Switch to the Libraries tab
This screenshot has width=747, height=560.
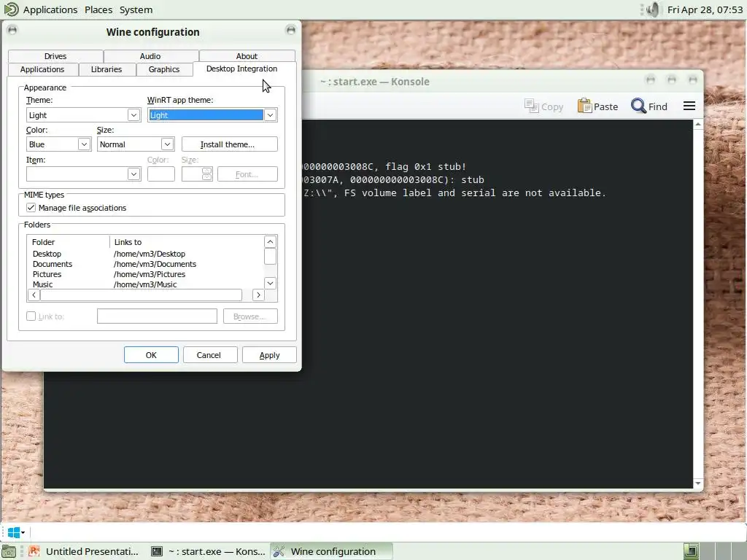pos(107,69)
